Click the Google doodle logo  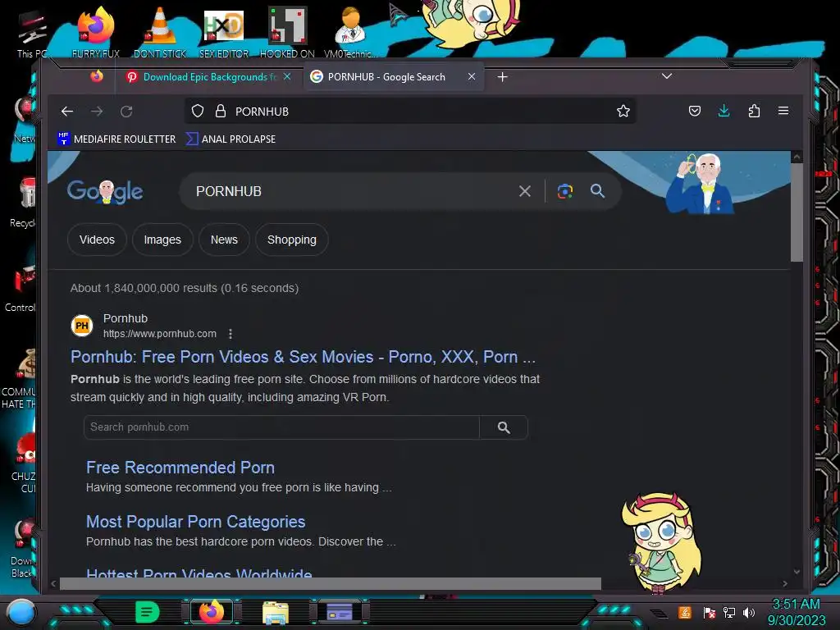[x=105, y=191]
